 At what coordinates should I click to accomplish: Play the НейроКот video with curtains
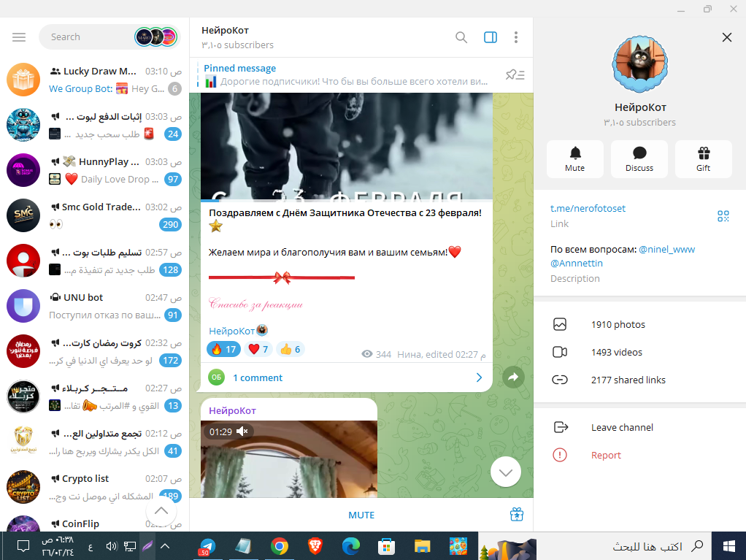click(x=289, y=459)
